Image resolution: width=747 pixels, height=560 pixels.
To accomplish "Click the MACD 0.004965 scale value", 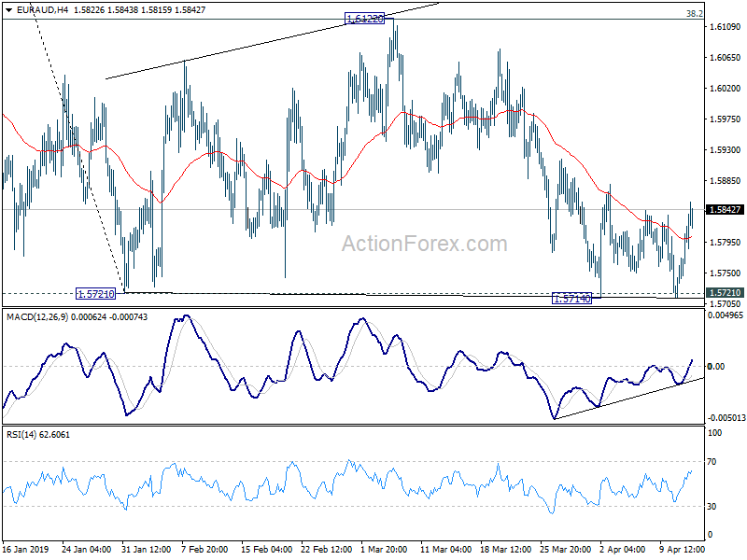I will [726, 315].
